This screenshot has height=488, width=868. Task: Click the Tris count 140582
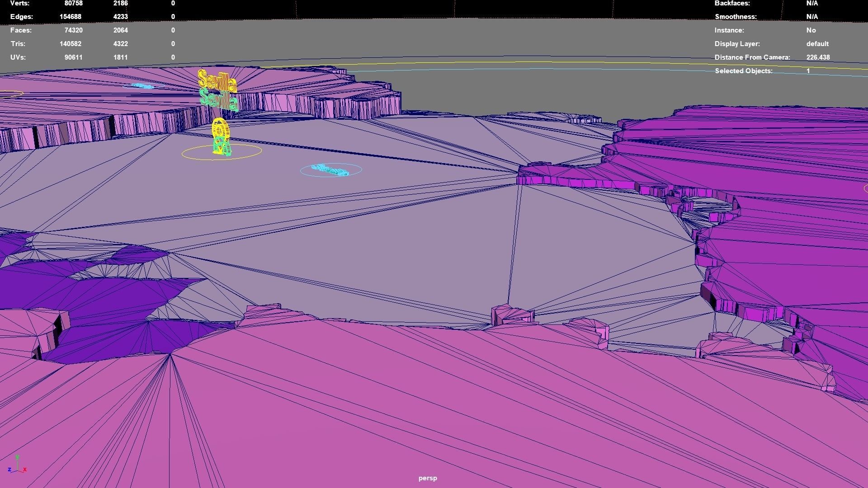click(70, 44)
